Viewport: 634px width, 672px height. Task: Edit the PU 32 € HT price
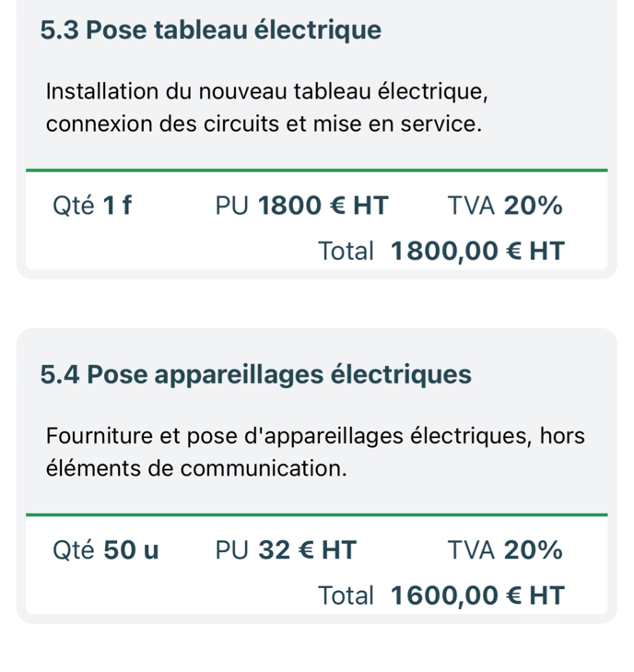[x=308, y=549]
